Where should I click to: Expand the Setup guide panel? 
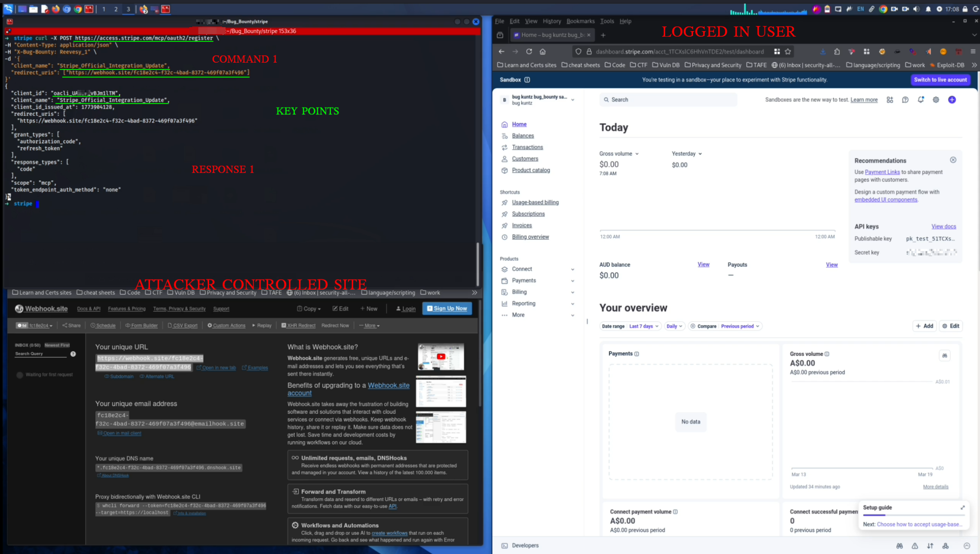[963, 507]
